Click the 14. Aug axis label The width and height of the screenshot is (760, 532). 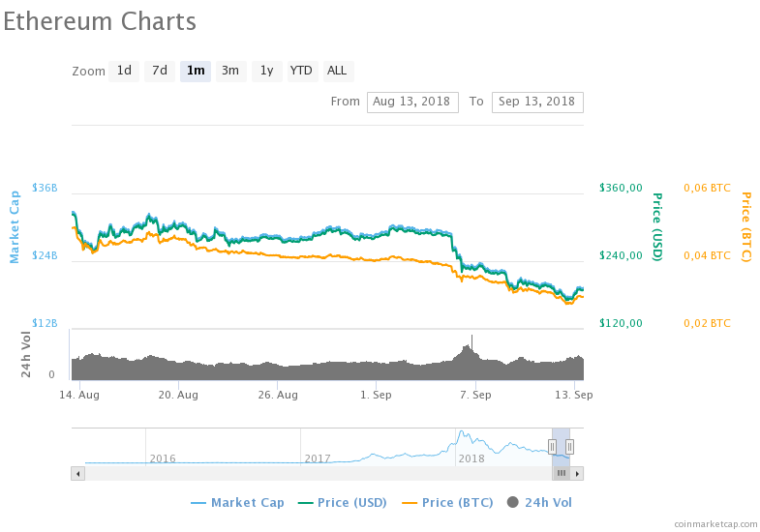(x=79, y=395)
